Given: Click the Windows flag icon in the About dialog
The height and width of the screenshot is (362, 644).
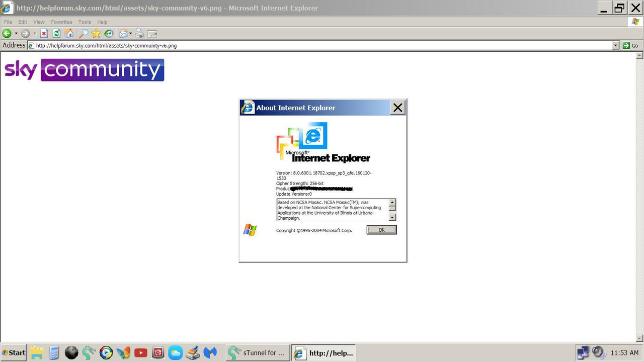Looking at the screenshot, I should pyautogui.click(x=250, y=230).
